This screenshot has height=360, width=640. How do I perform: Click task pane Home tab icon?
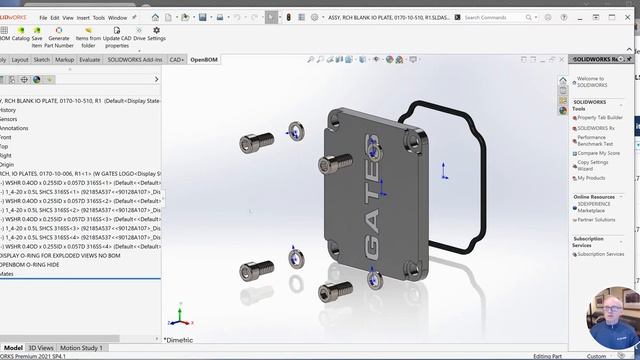pyautogui.click(x=563, y=80)
